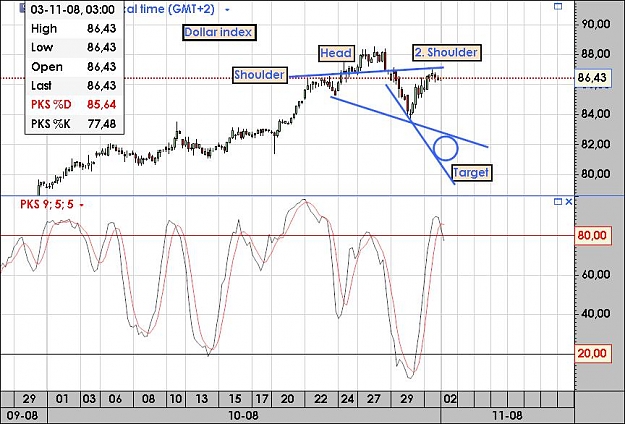Viewport: 625px width, 424px height.
Task: Click the PKS %D value 85,64
Action: pyautogui.click(x=102, y=105)
